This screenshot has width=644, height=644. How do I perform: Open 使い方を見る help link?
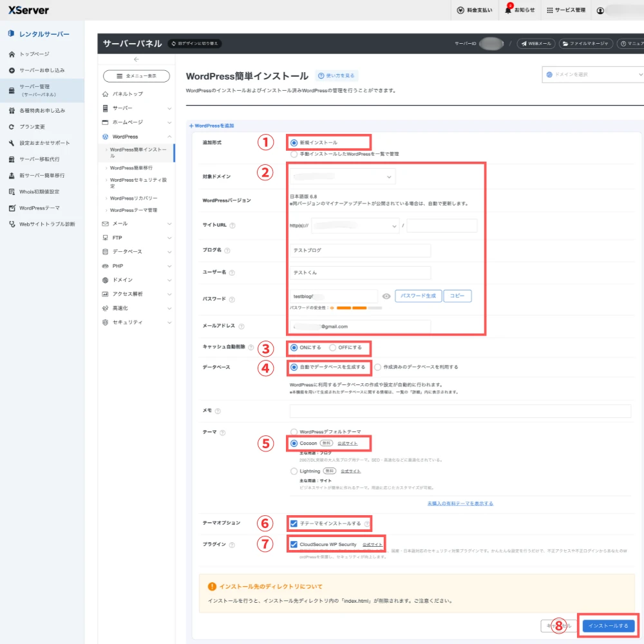point(336,76)
